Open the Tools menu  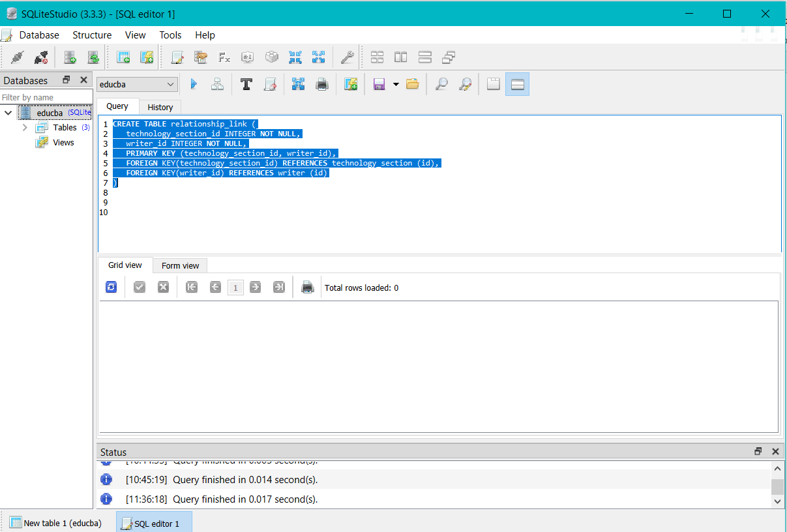click(170, 35)
